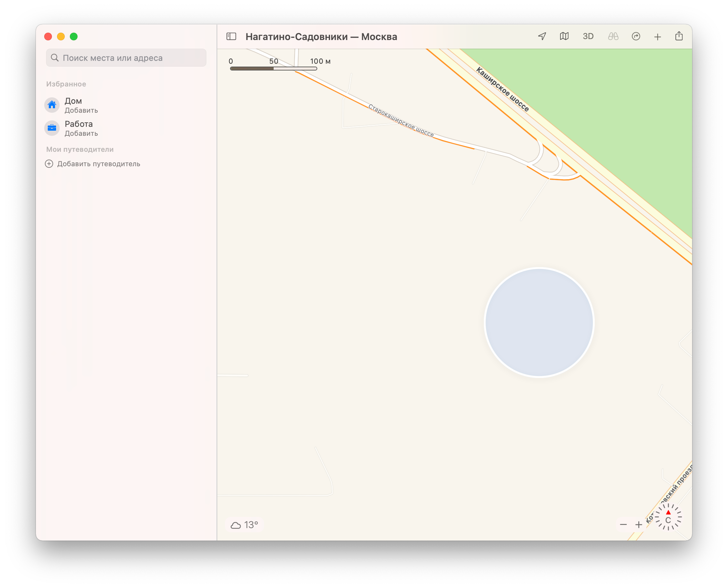Open the directions route icon

[636, 36]
